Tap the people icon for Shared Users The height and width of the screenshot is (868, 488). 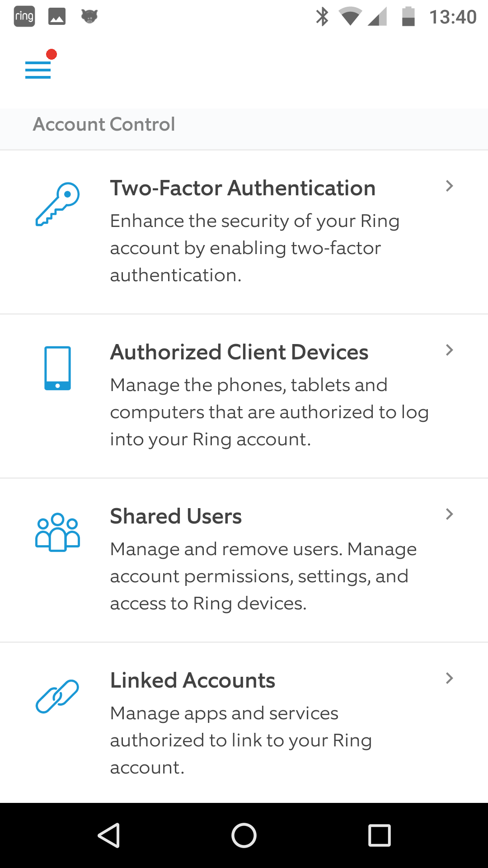pyautogui.click(x=57, y=532)
